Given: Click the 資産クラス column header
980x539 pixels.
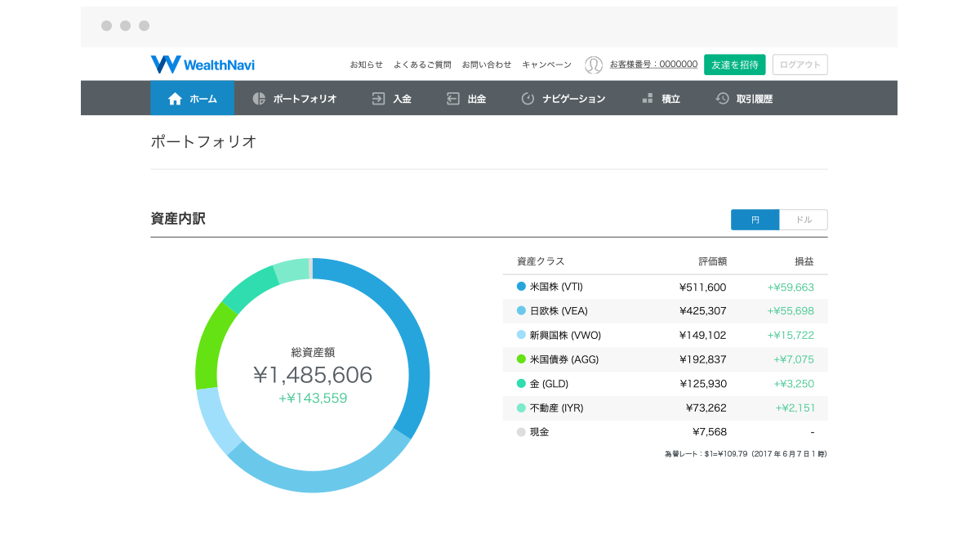Looking at the screenshot, I should 541,261.
